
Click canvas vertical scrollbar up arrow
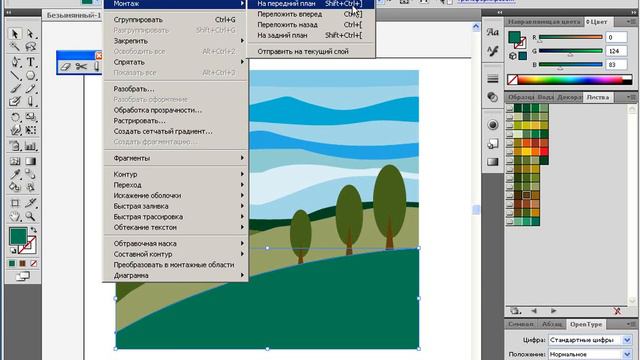(x=476, y=27)
